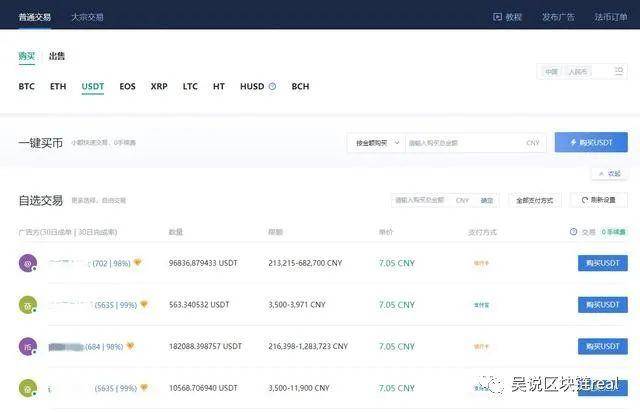Click the 刷新设置 refresh settings button
This screenshot has height=412, width=640.
click(x=599, y=200)
